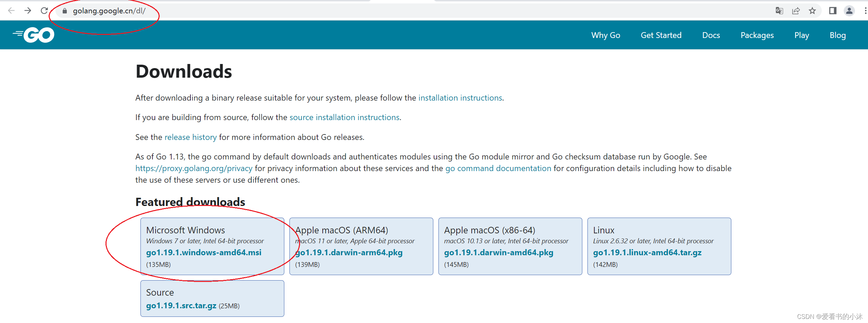Click the browser back arrow

[11, 11]
